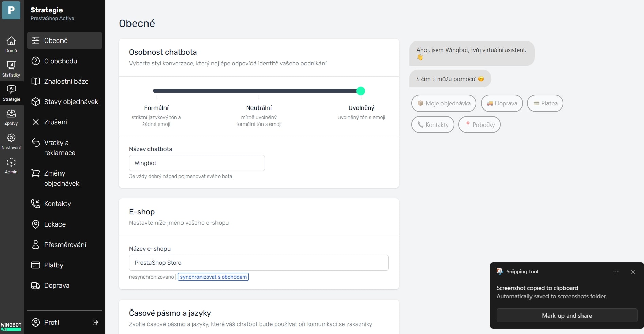Viewport: 644px width, 334px height.
Task: Open Snipping Tool notification options menu
Action: (x=616, y=272)
